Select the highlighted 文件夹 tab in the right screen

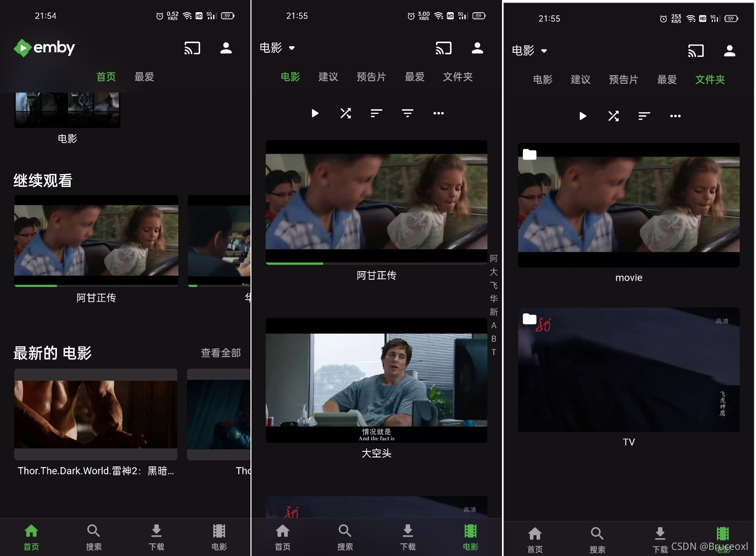710,80
